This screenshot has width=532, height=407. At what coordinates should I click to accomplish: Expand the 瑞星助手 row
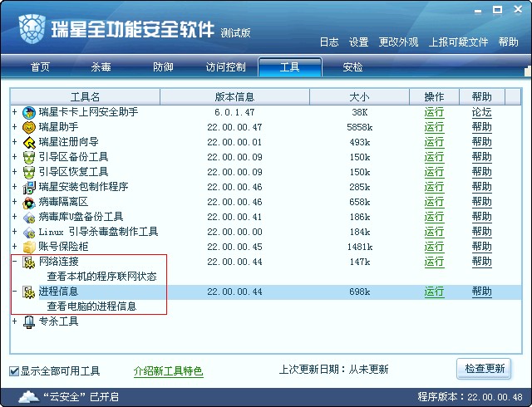click(x=15, y=126)
